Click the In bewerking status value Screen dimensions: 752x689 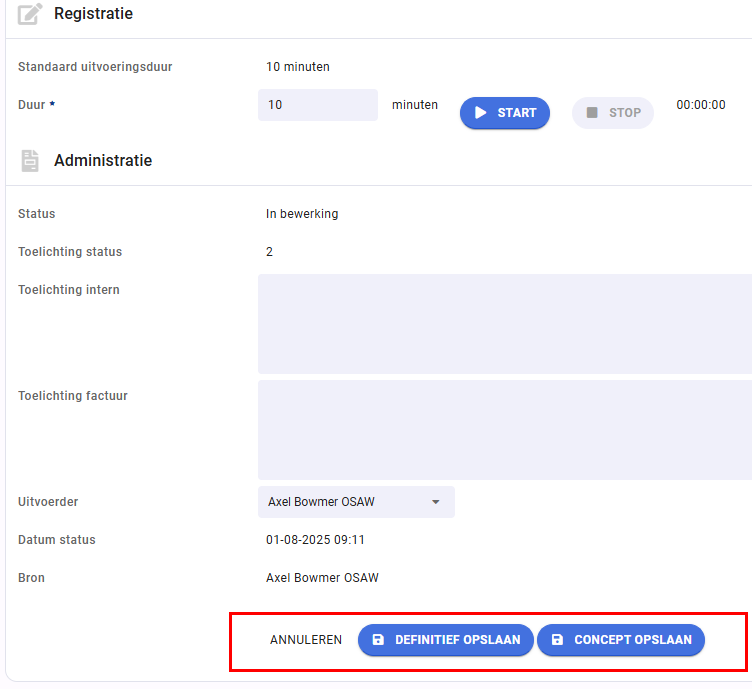[302, 214]
